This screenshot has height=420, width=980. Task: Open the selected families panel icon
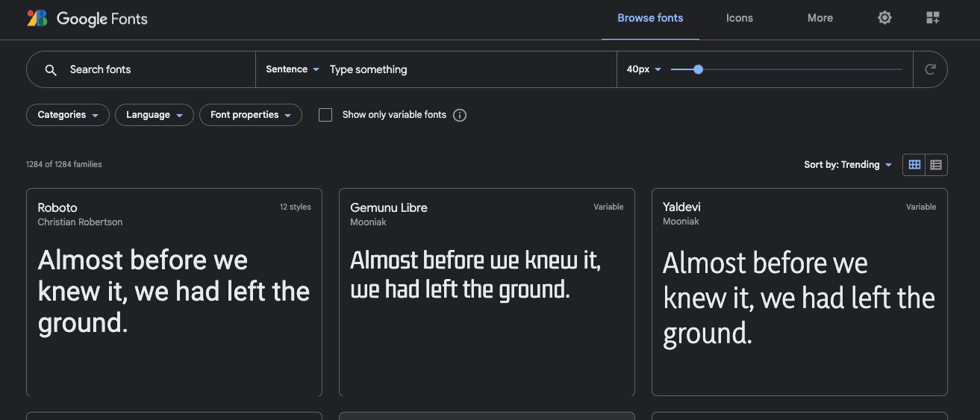pos(932,18)
